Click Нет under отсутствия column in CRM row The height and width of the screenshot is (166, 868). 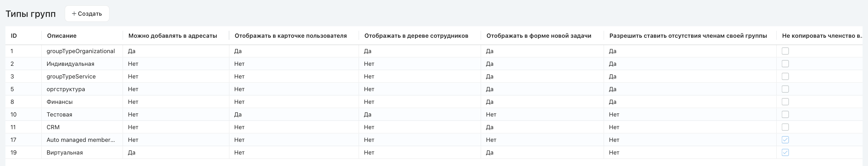tap(614, 127)
